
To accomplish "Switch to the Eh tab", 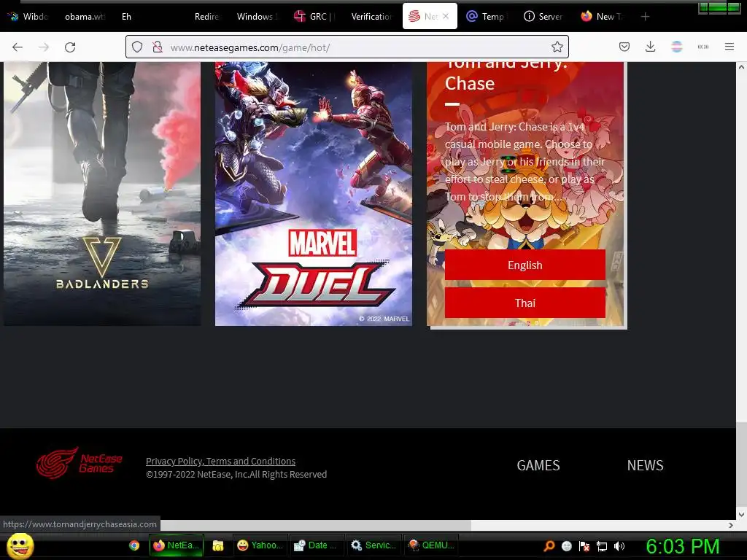I will pos(126,17).
